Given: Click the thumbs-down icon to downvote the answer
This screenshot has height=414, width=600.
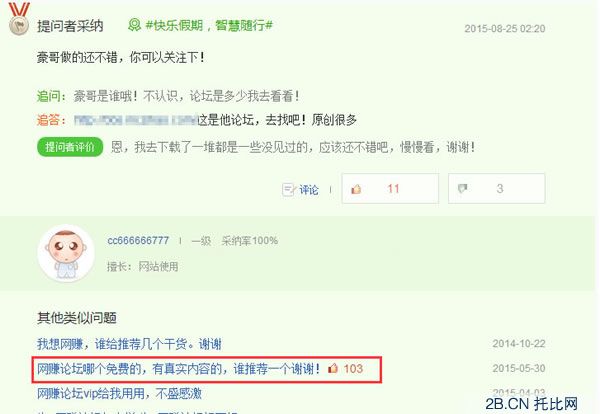Looking at the screenshot, I should [x=462, y=188].
